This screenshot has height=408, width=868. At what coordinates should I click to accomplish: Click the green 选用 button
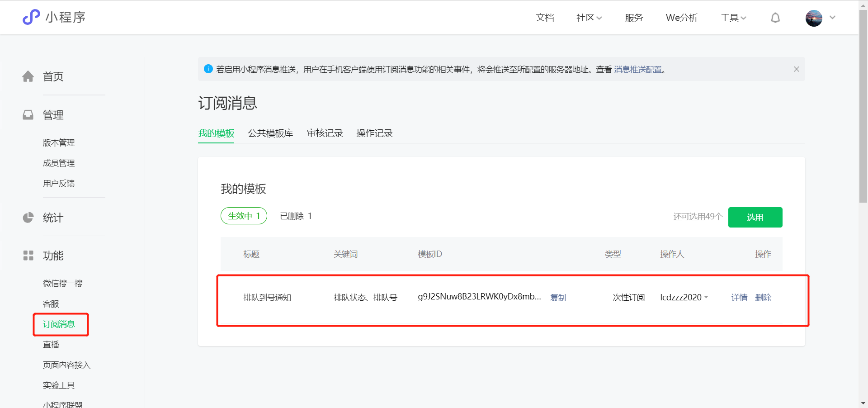click(x=755, y=217)
